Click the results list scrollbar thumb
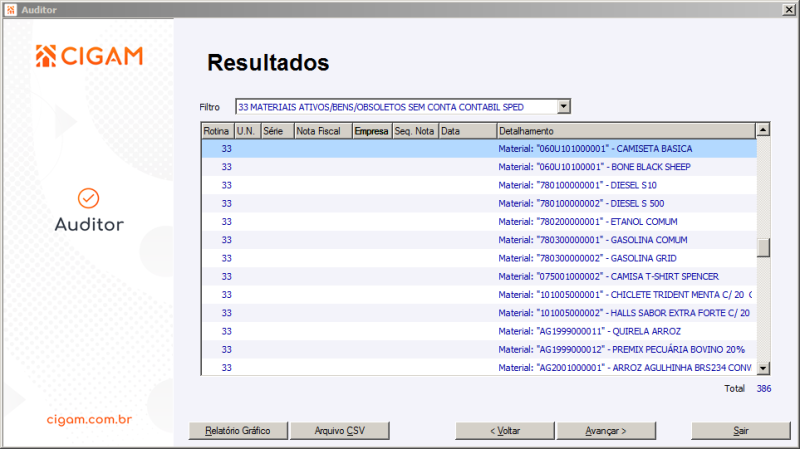The width and height of the screenshot is (800, 449). (x=763, y=248)
